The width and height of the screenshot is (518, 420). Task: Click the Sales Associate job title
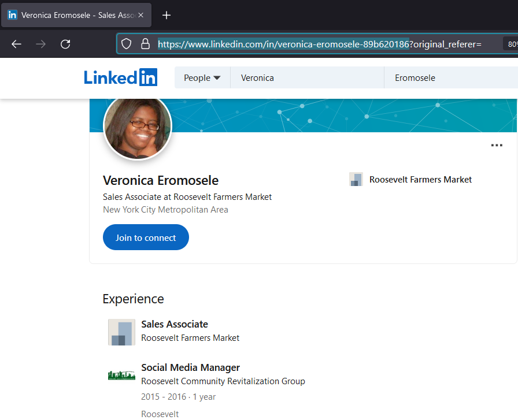click(175, 324)
